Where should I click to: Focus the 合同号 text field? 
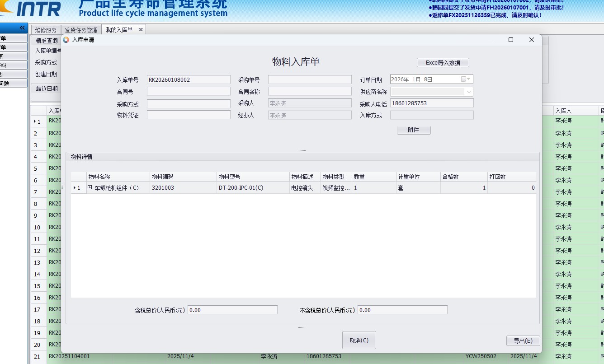pyautogui.click(x=189, y=92)
